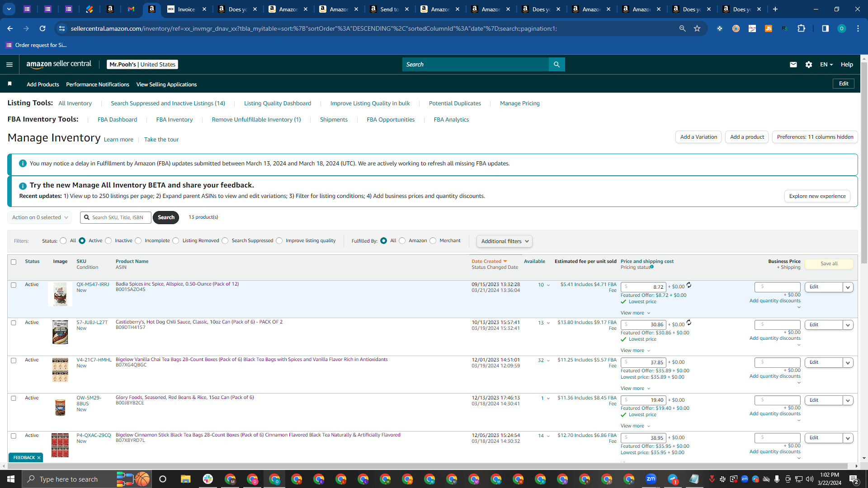The width and height of the screenshot is (868, 488).
Task: Expand available quantity chevron for Bigelow Vanilla Chai
Action: click(548, 361)
